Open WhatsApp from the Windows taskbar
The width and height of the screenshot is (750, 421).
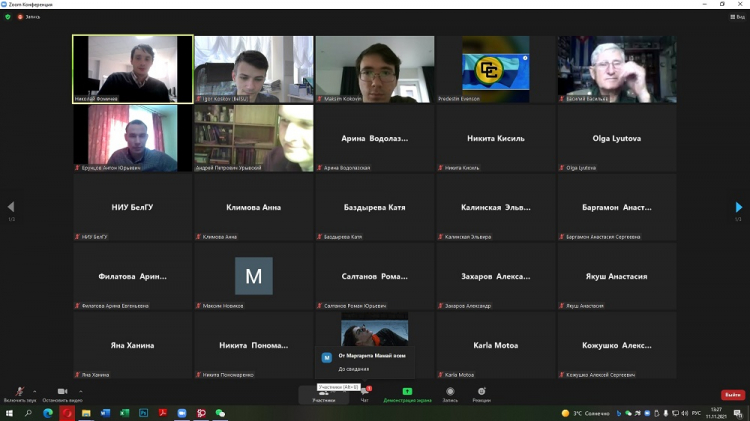click(220, 413)
